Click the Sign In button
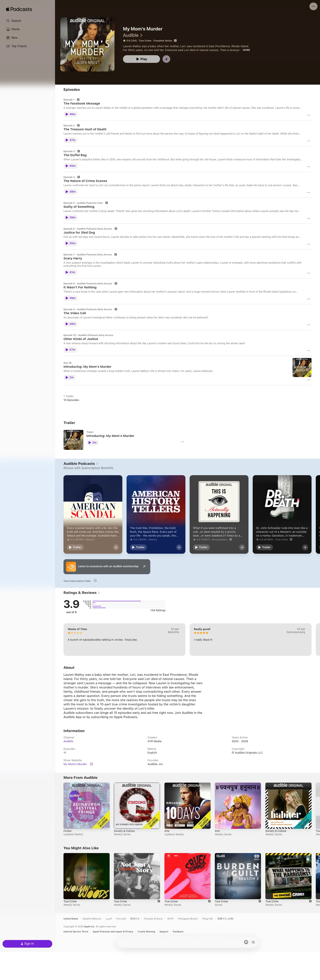Viewport: 320px width, 980px height. pyautogui.click(x=27, y=943)
